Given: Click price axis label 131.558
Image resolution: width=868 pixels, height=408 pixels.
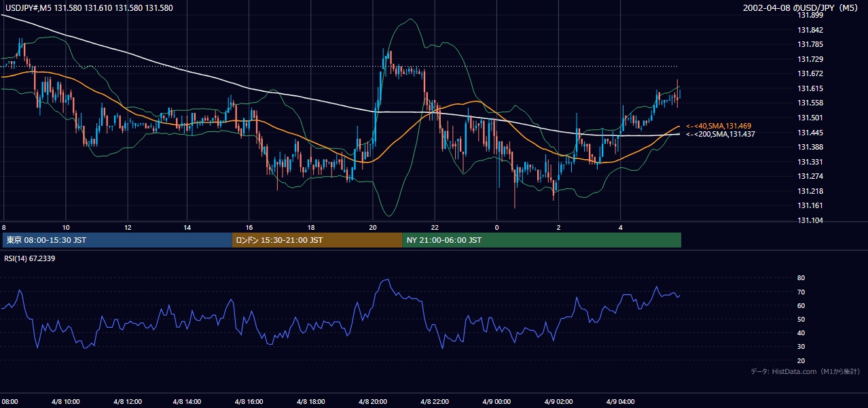Looking at the screenshot, I should 811,103.
